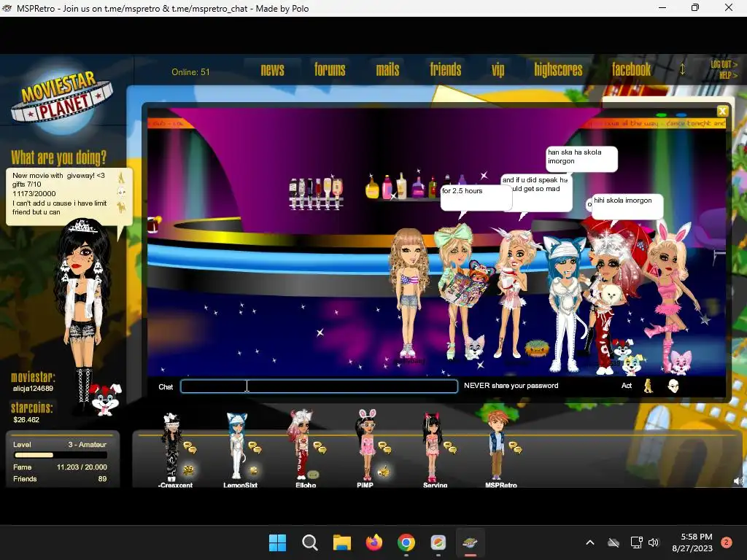Select friend avatar Serving

[432, 448]
